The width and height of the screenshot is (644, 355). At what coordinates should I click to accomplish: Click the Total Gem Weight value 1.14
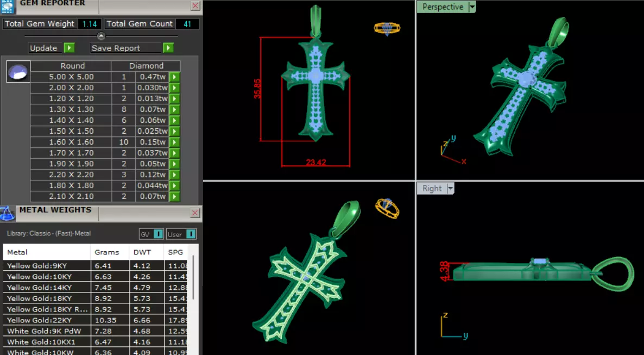[x=90, y=24]
